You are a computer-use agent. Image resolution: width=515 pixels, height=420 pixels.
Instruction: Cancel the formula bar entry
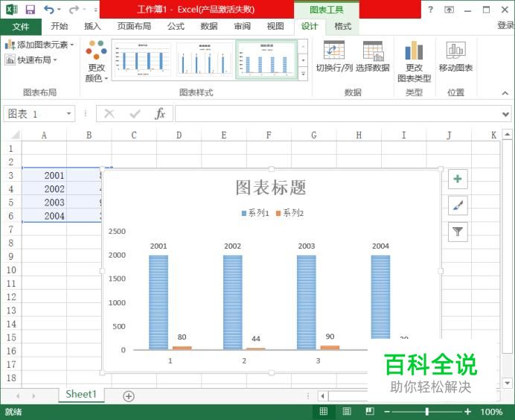109,114
